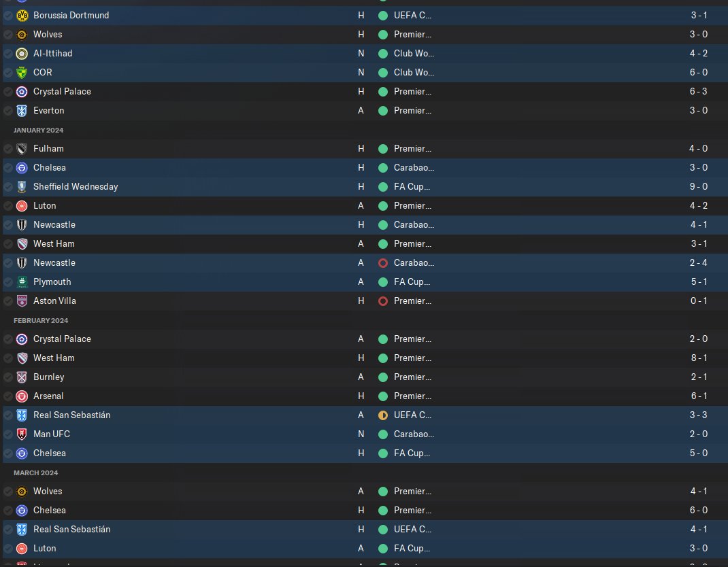Open the 9 - 0 match result

coord(698,186)
